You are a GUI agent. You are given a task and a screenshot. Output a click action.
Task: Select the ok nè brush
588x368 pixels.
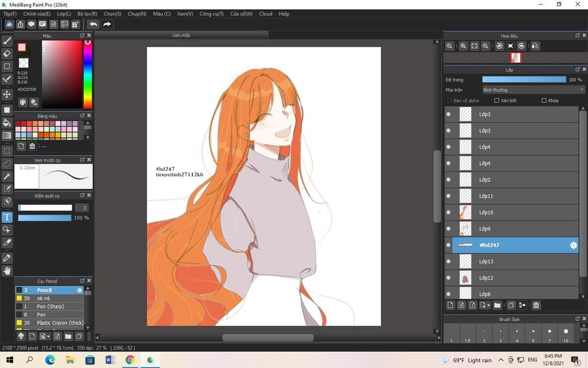click(49, 298)
